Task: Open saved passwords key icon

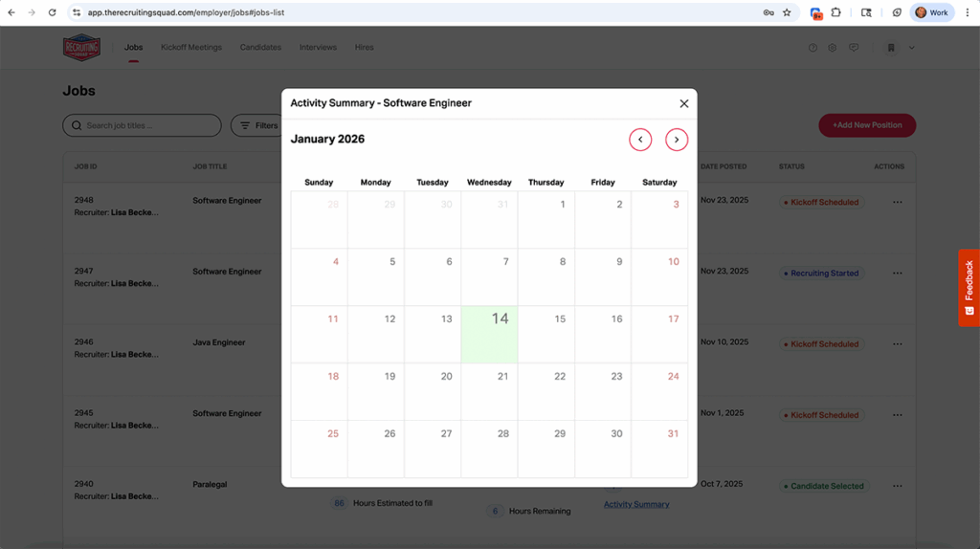Action: 768,12
